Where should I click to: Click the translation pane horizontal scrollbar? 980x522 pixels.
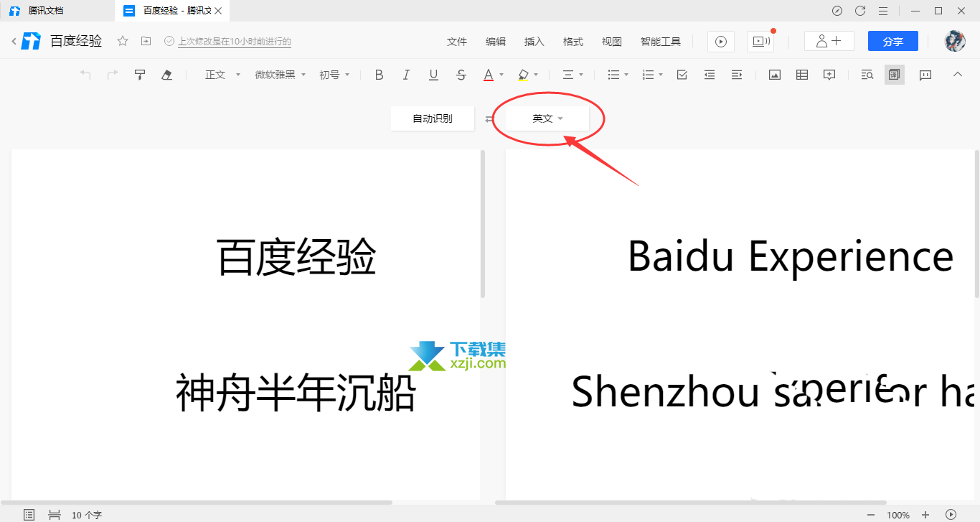click(x=690, y=503)
